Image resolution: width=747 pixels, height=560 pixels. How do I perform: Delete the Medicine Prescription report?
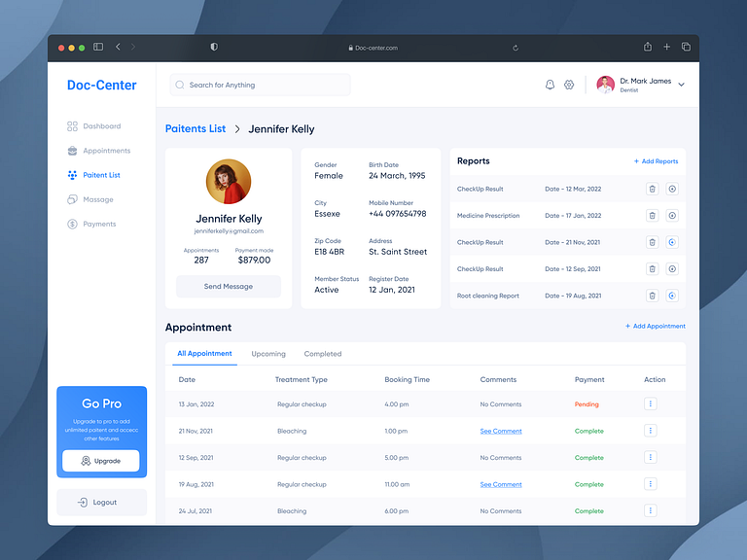653,216
